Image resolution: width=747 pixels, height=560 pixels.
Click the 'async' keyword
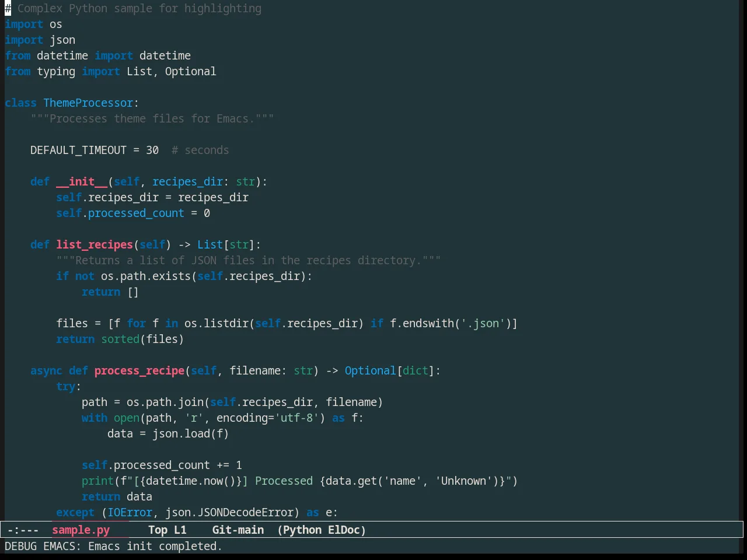[46, 370]
